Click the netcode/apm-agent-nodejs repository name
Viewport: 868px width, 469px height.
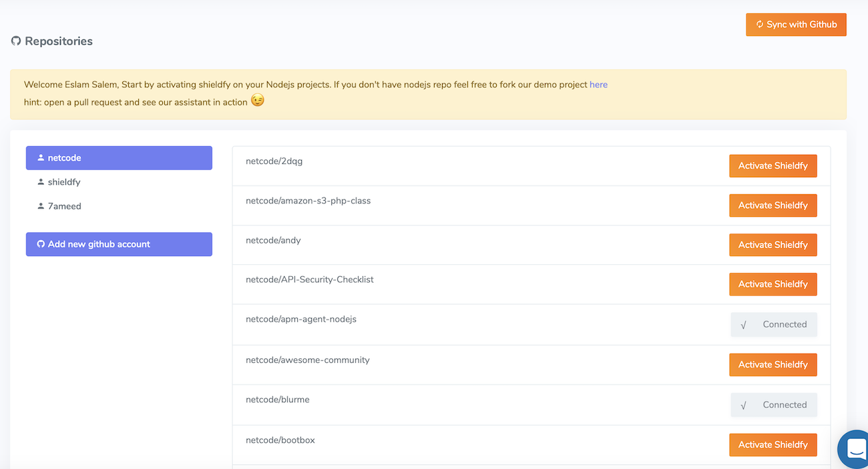[301, 319]
